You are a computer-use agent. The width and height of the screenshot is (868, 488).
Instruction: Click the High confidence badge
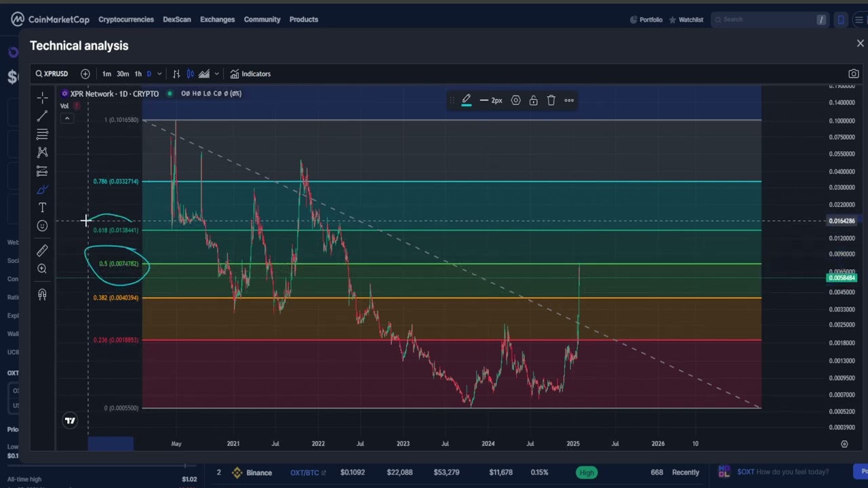tap(587, 472)
